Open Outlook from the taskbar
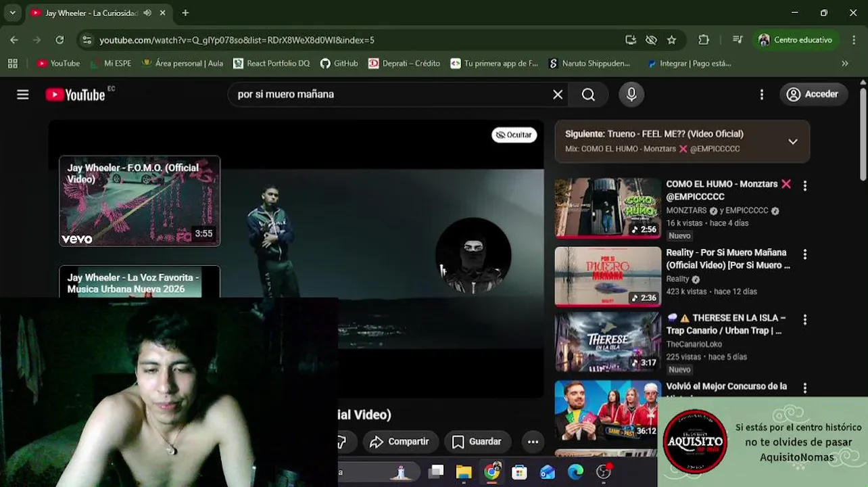The height and width of the screenshot is (487, 868). [548, 471]
